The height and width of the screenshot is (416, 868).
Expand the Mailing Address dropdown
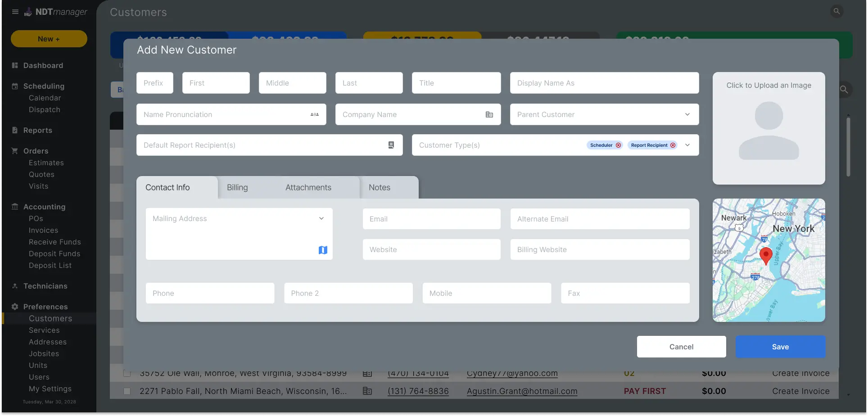(321, 218)
